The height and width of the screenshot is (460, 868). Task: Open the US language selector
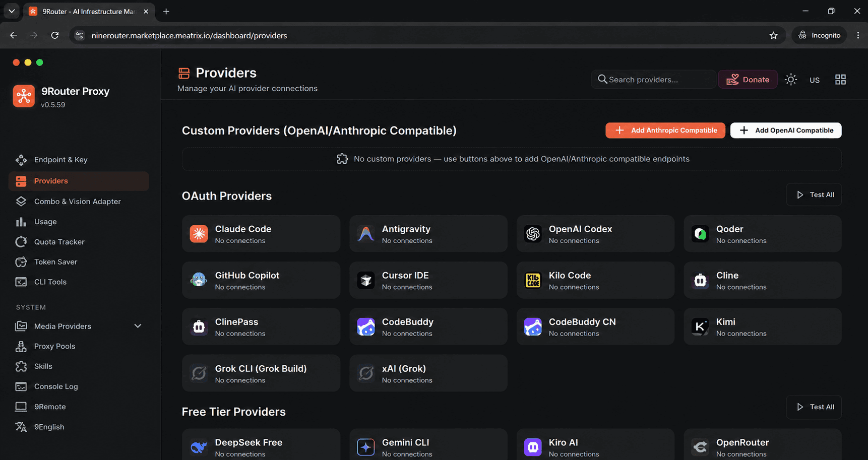pos(815,80)
